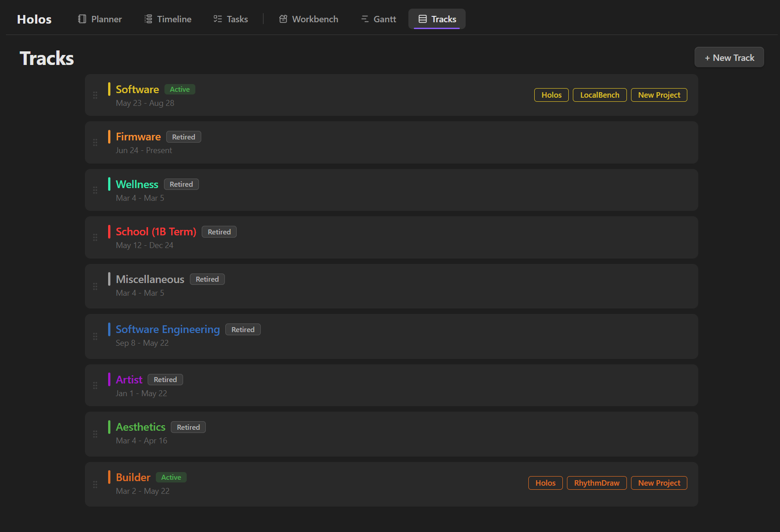Select the Miscellaneous track title
The height and width of the screenshot is (532, 780).
[150, 279]
